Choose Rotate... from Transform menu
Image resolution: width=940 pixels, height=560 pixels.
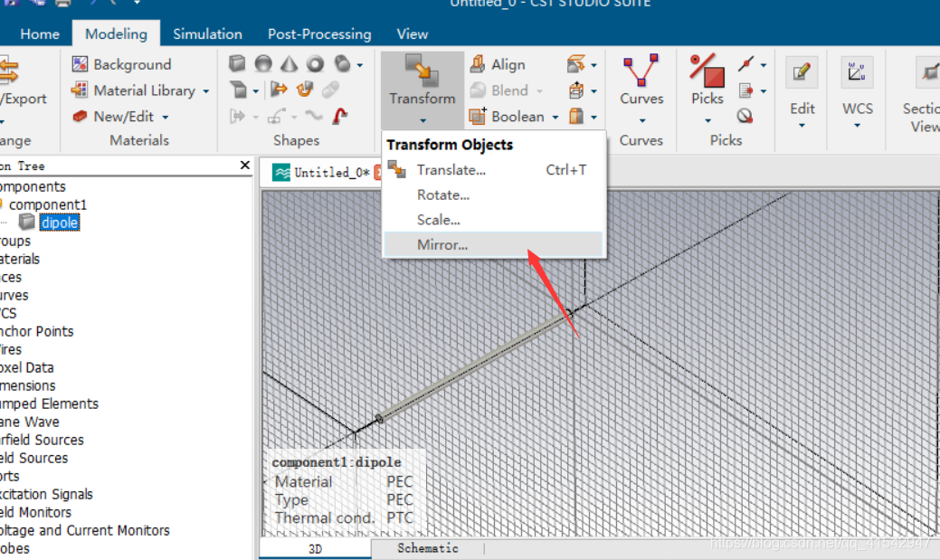(x=495, y=195)
